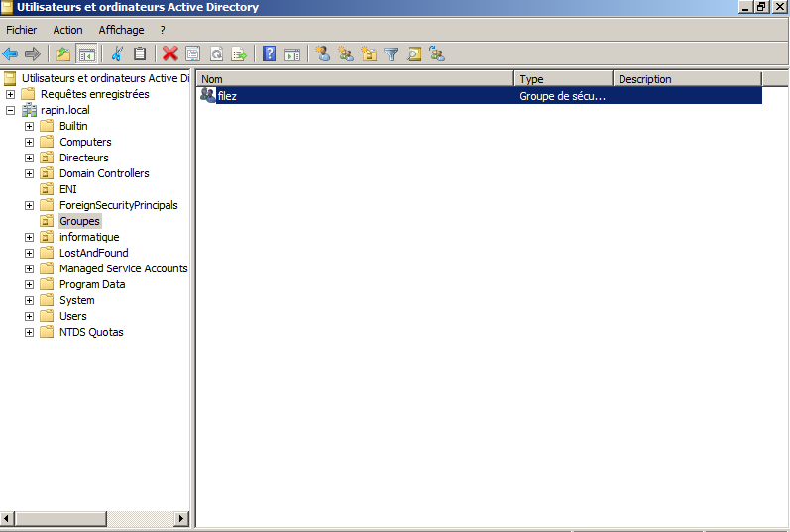Click the application icon in title bar
The image size is (790, 532).
(7, 7)
